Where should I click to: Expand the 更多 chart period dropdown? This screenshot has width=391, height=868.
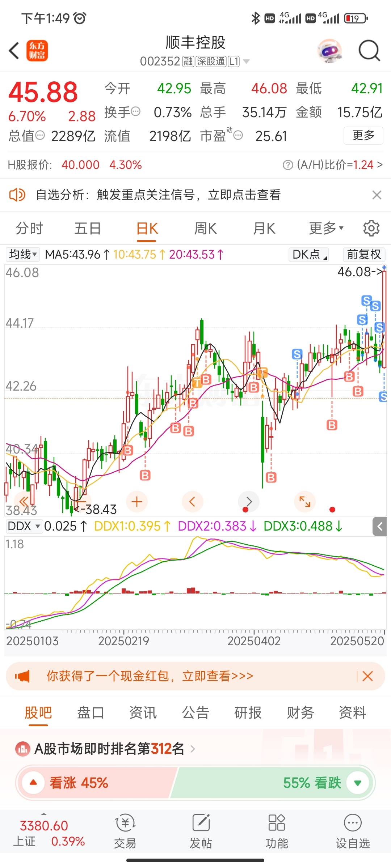[326, 228]
